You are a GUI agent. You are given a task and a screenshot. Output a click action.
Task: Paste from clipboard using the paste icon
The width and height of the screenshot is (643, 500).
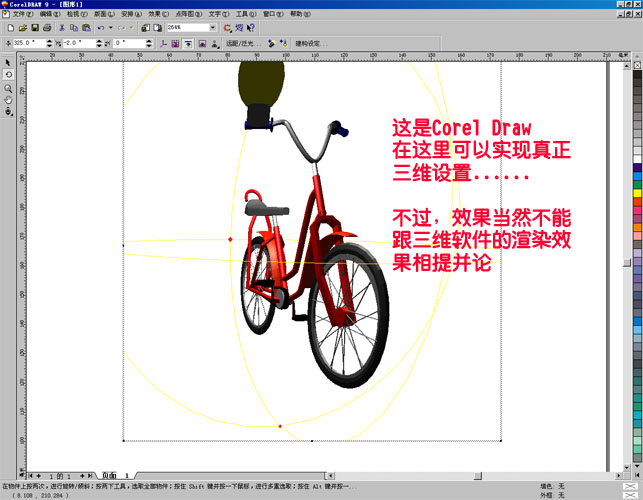click(x=86, y=28)
